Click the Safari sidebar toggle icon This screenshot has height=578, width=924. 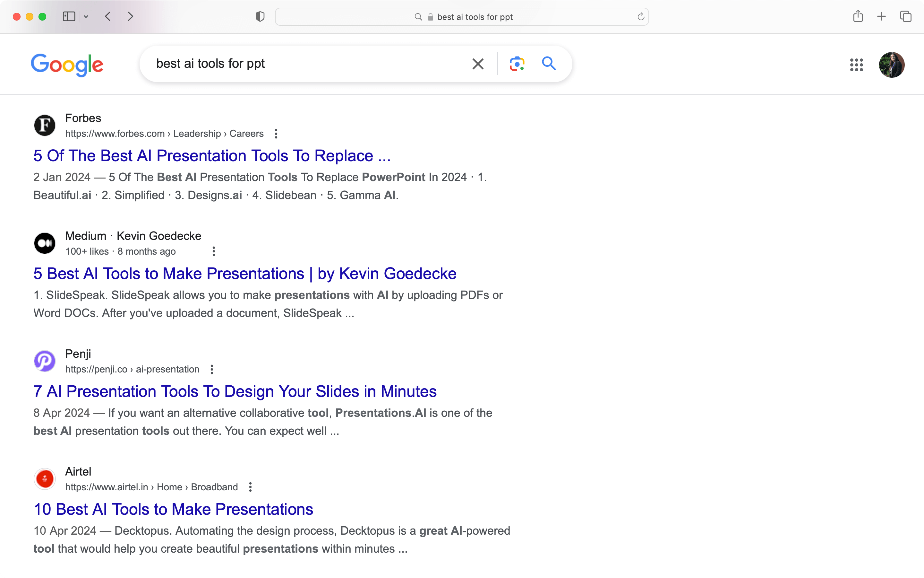coord(69,16)
